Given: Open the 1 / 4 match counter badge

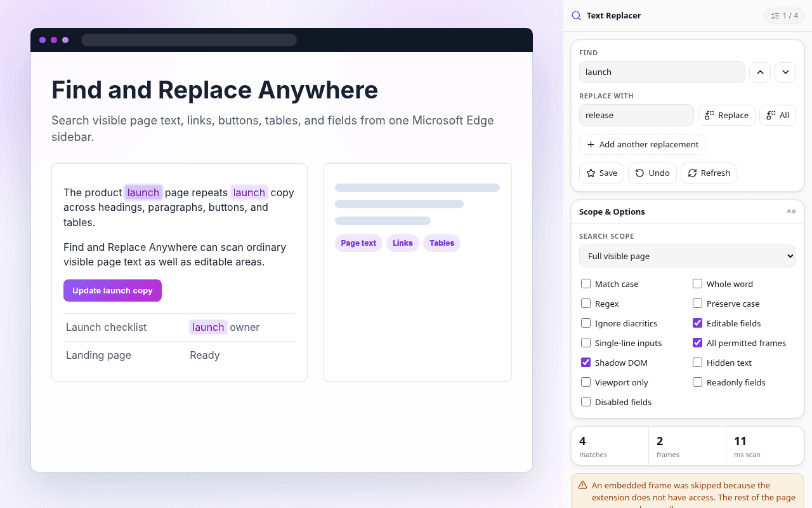Looking at the screenshot, I should tap(784, 16).
